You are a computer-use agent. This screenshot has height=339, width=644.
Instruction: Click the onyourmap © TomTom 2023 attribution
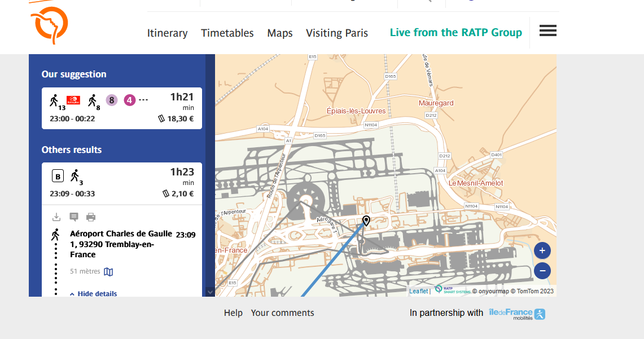click(513, 291)
